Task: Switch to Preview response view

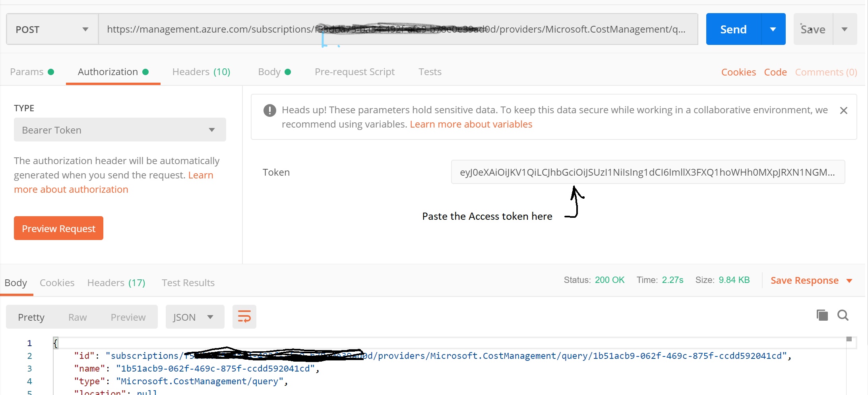Action: tap(128, 317)
